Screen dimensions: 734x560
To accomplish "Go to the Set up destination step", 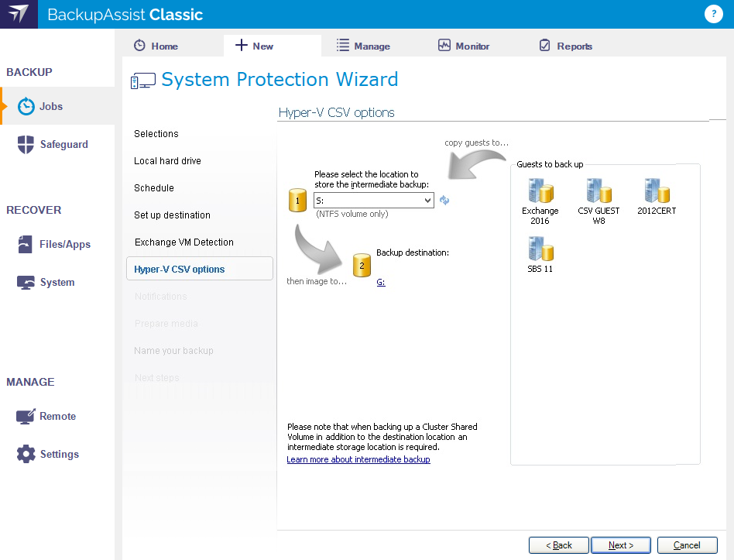I will coord(172,215).
